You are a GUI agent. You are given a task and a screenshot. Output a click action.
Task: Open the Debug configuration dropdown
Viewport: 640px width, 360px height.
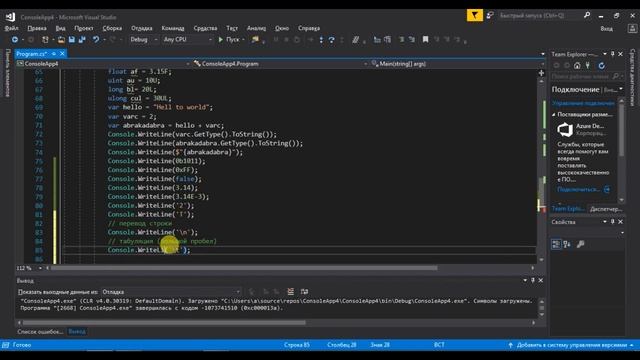(144, 40)
